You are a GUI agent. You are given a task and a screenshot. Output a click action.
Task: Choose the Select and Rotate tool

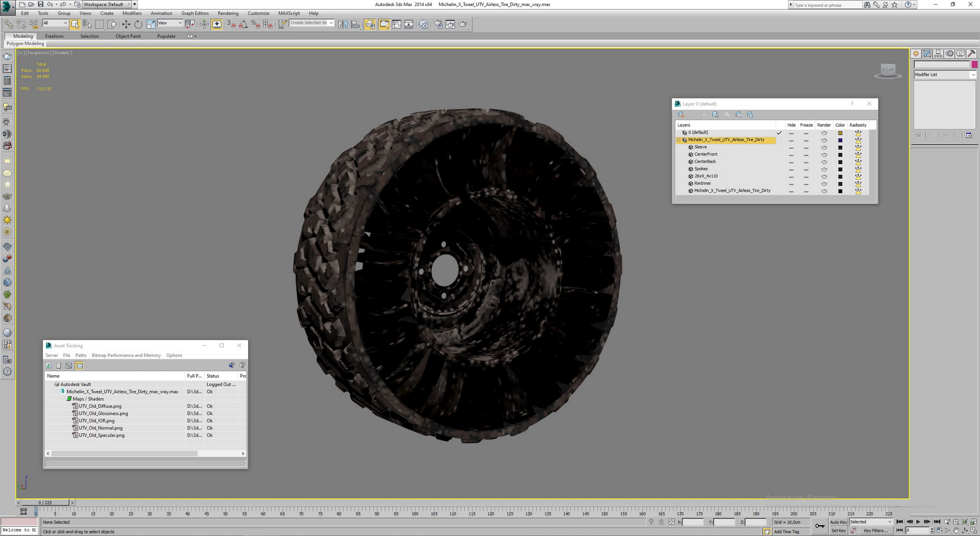tap(138, 24)
